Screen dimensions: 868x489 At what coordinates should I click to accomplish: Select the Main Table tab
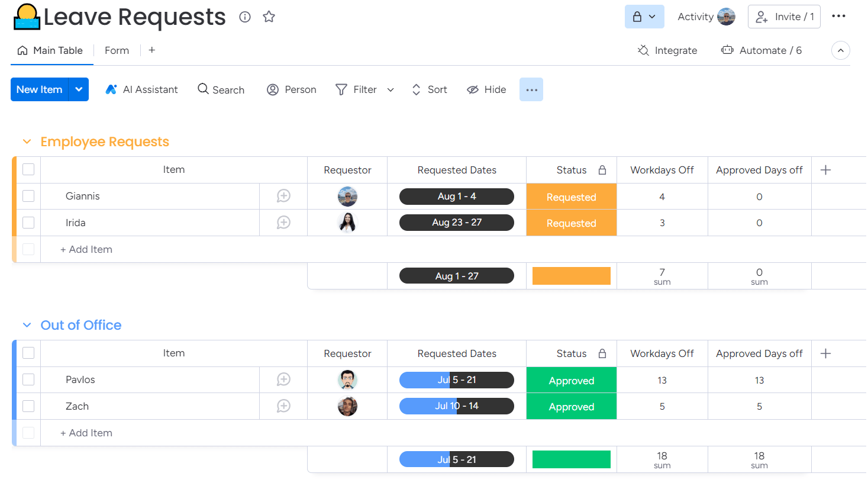click(51, 50)
